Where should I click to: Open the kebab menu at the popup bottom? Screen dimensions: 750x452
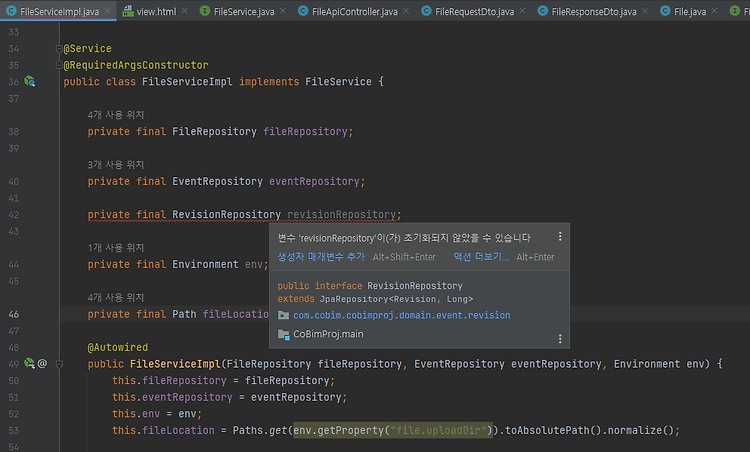click(x=560, y=339)
